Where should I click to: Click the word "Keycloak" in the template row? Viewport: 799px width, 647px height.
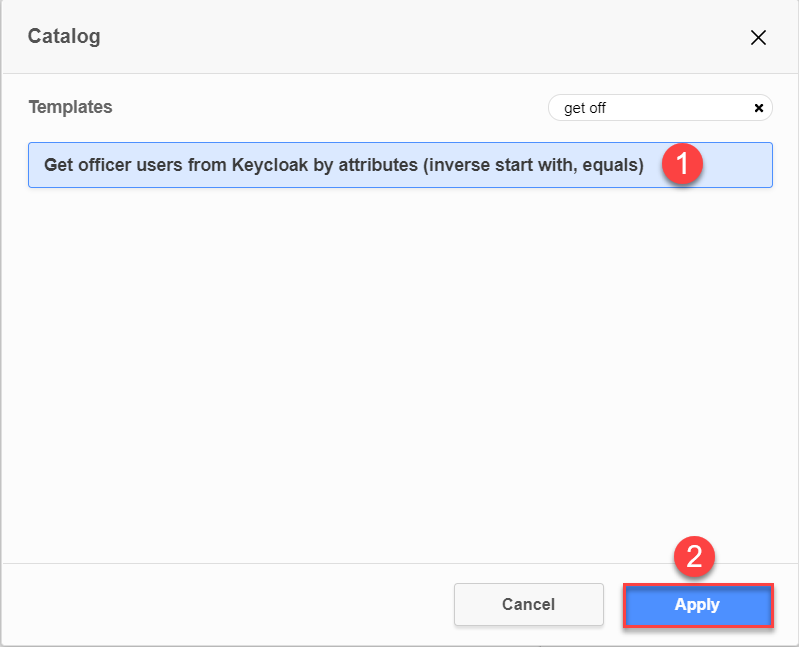coord(270,165)
